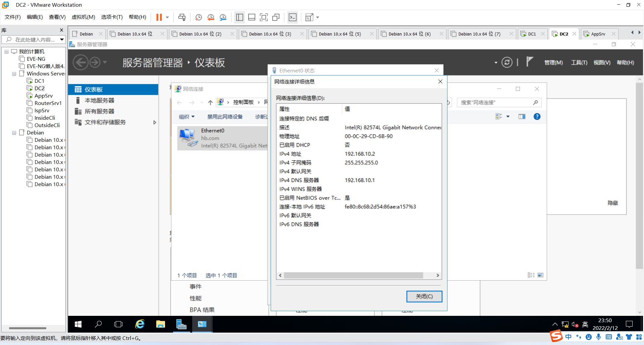Switch Network Connections to large icons view

pyautogui.click(x=540, y=275)
